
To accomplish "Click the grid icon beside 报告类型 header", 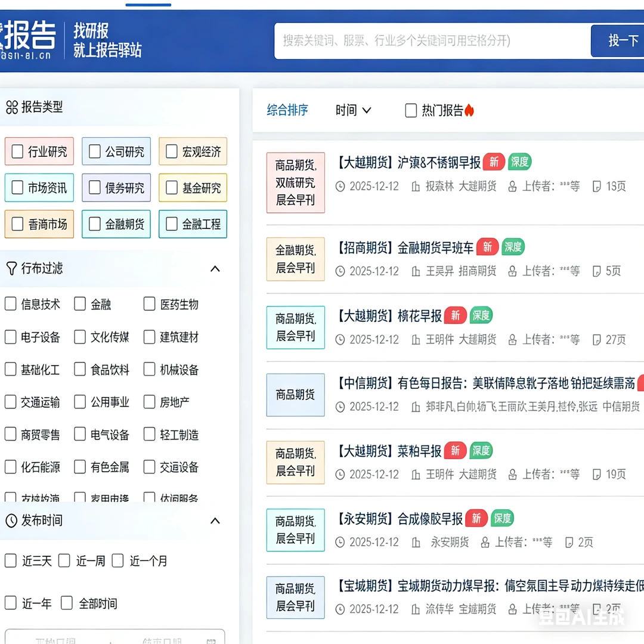I will pyautogui.click(x=13, y=107).
